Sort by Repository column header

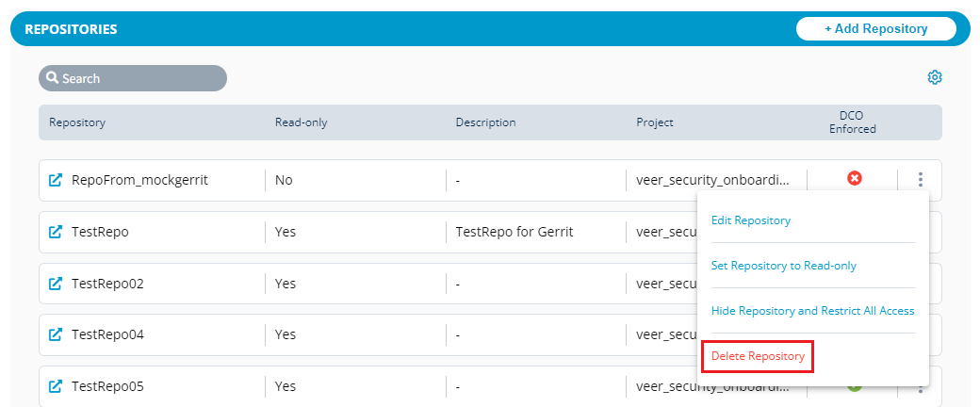coord(77,122)
